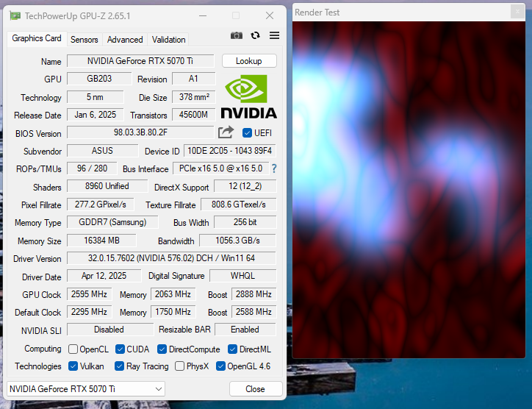
Task: Click the default Memory clock 1750 MHz
Action: coord(173,312)
